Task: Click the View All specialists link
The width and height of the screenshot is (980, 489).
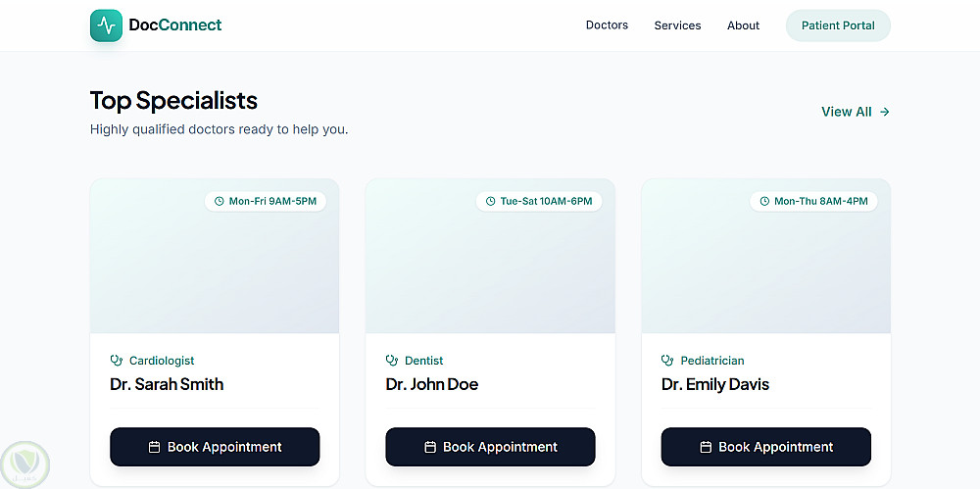Action: coord(847,112)
